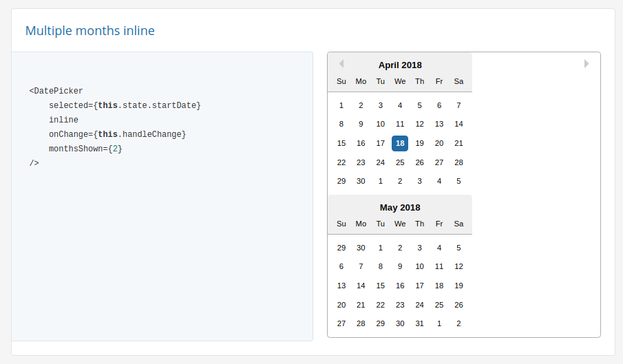The image size is (623, 364).
Task: Click the Sa weekday header under May 2018
Action: (x=458, y=224)
